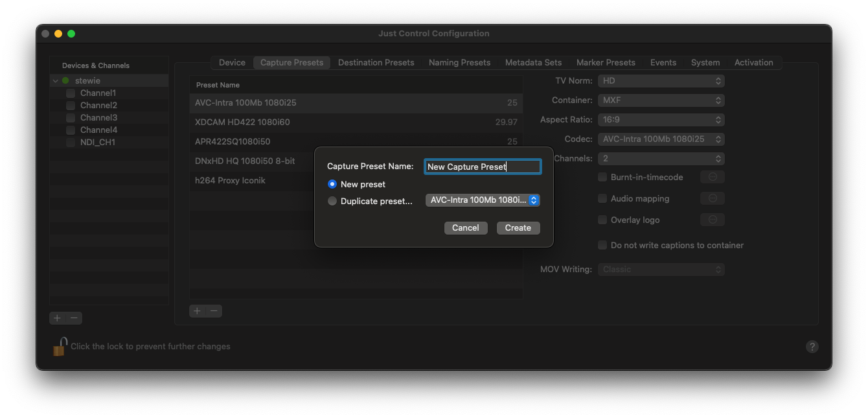Select the Duplicate preset radio button
The height and width of the screenshot is (418, 868).
click(x=332, y=201)
